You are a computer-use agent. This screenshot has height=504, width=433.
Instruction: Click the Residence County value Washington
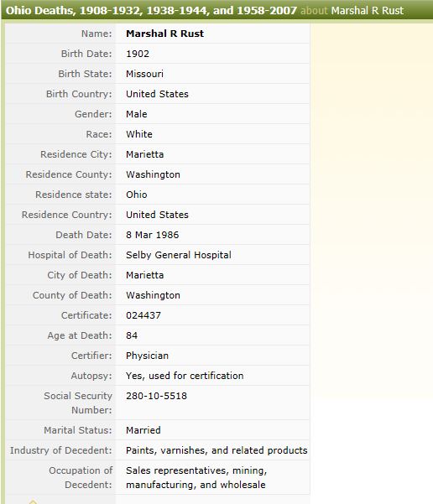[x=153, y=174]
